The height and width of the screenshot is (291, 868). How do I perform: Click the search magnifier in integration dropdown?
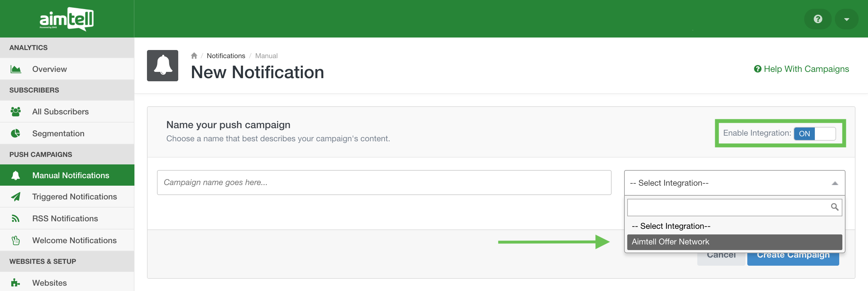[834, 207]
